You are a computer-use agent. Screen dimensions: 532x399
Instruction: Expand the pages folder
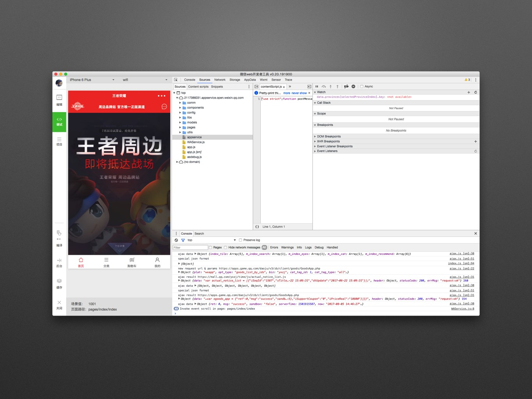point(180,127)
